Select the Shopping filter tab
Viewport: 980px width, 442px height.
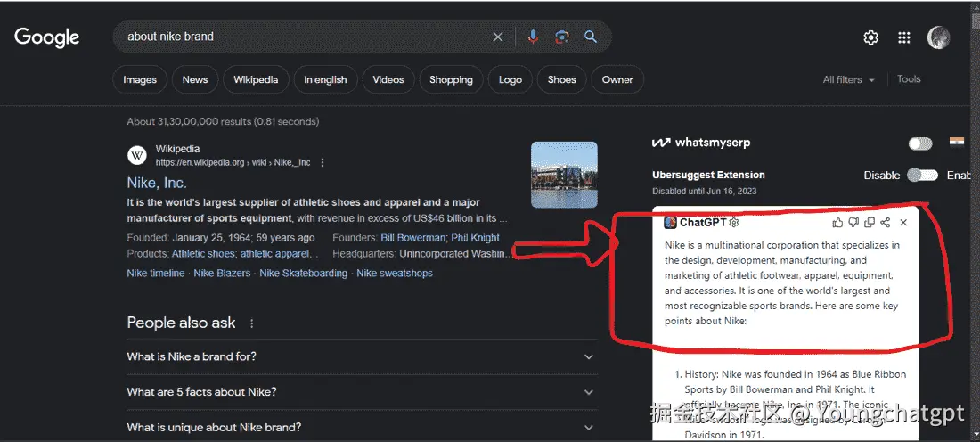coord(452,79)
